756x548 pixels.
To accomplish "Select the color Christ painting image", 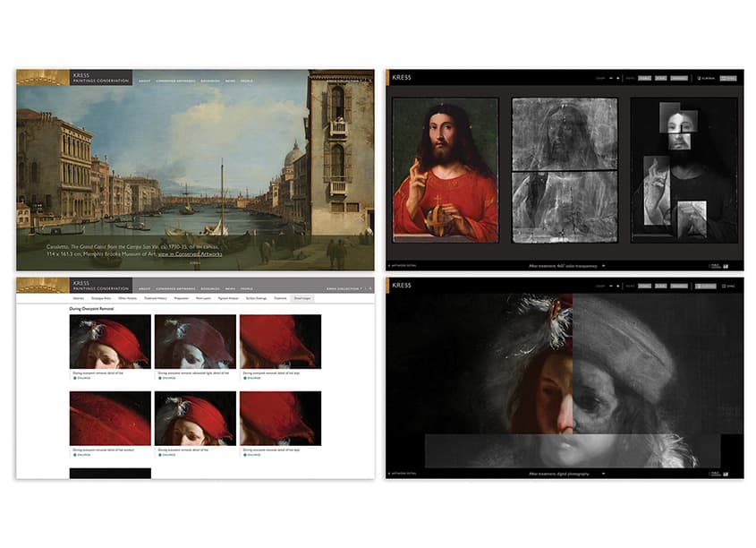I will (446, 170).
